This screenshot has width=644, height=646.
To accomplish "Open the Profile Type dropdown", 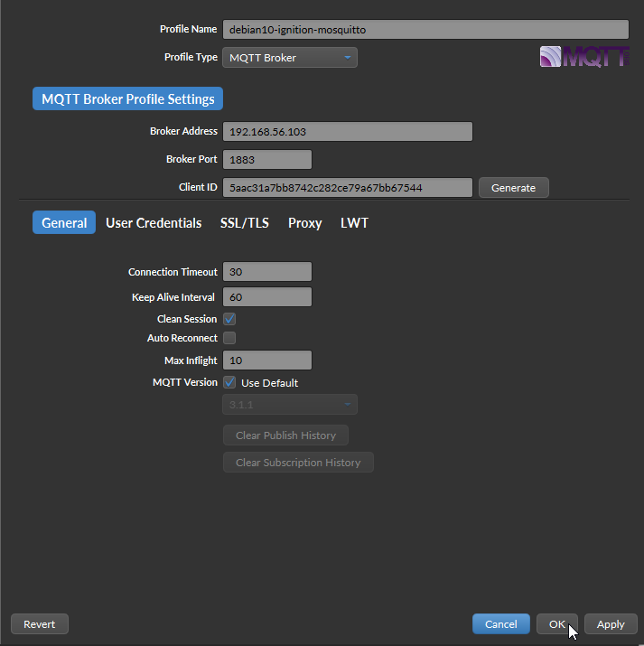I will point(289,58).
